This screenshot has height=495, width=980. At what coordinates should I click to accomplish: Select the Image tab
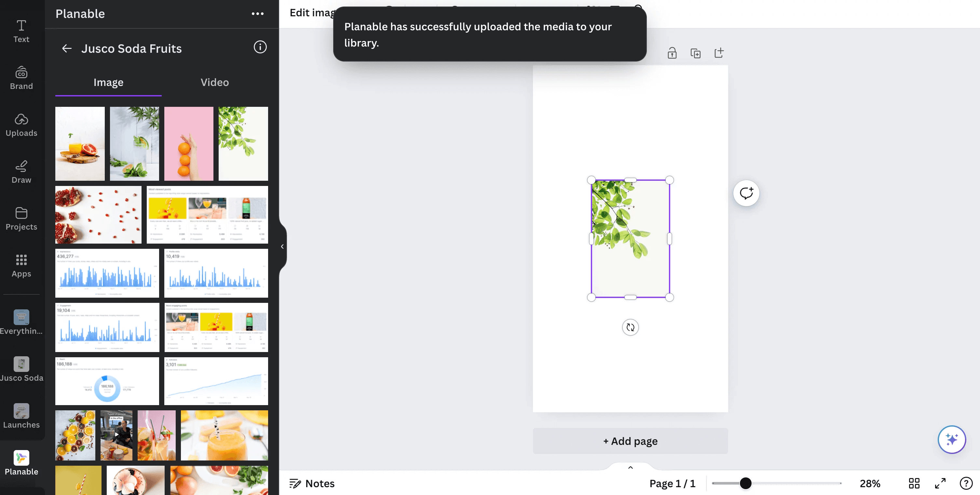pos(108,83)
